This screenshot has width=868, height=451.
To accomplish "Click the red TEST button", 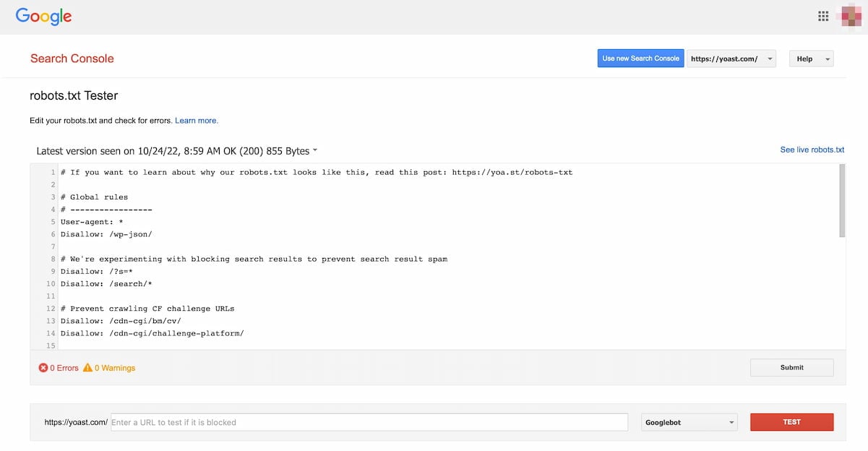I will click(x=792, y=422).
